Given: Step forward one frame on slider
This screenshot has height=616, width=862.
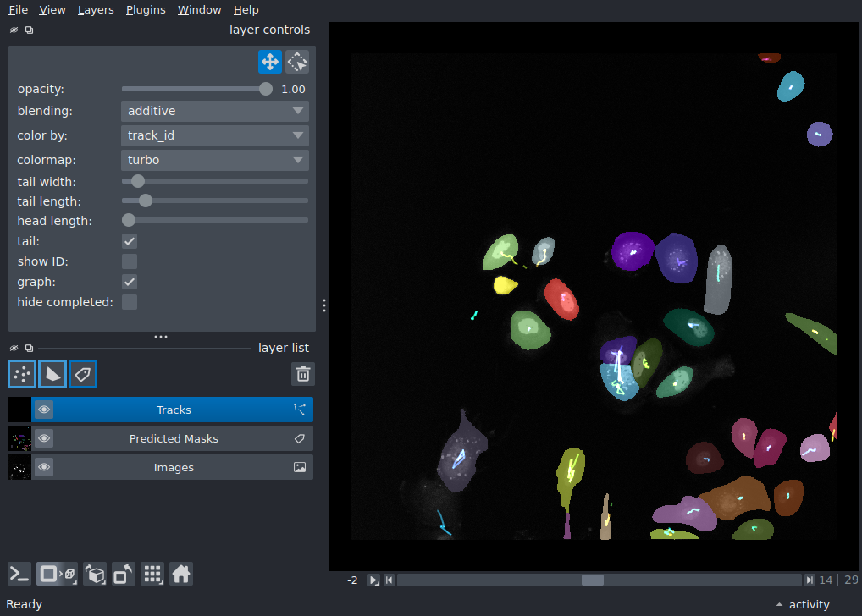Looking at the screenshot, I should [810, 580].
